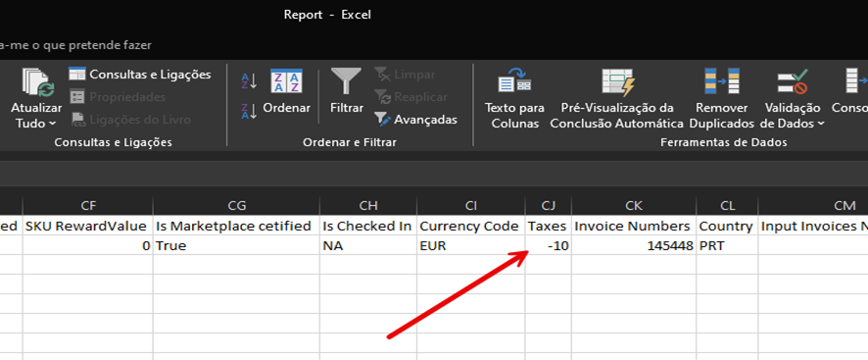This screenshot has width=868, height=360.
Task: Select column header CJ
Action: pyautogui.click(x=549, y=206)
